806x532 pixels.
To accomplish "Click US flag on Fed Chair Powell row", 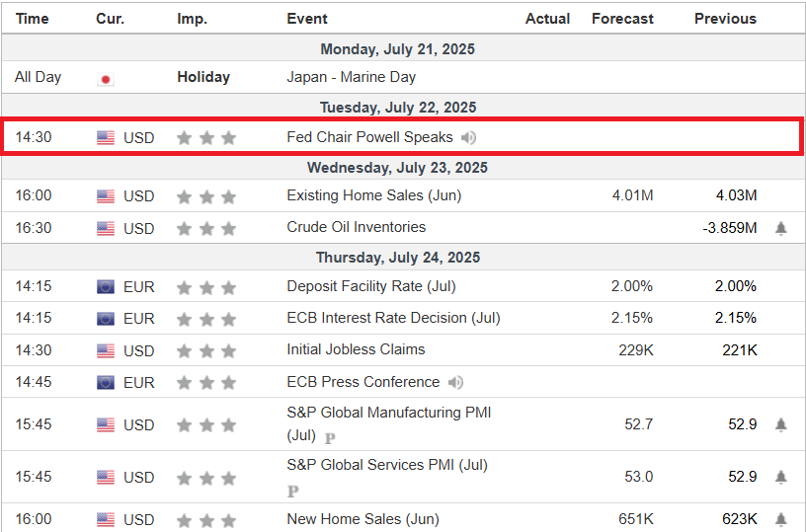I will click(106, 137).
